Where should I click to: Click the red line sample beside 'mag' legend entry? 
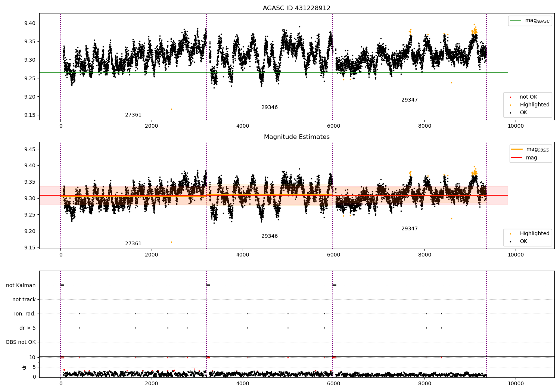(x=517, y=158)
